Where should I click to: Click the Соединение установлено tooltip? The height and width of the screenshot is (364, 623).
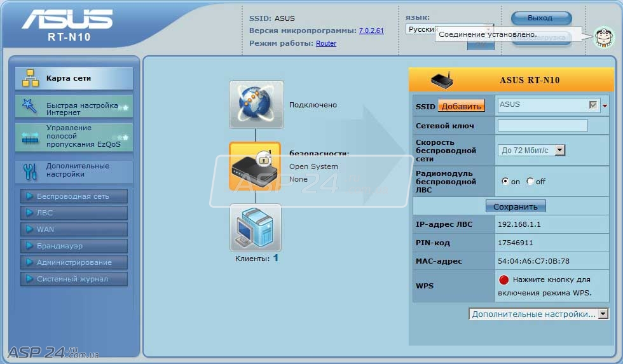click(509, 34)
